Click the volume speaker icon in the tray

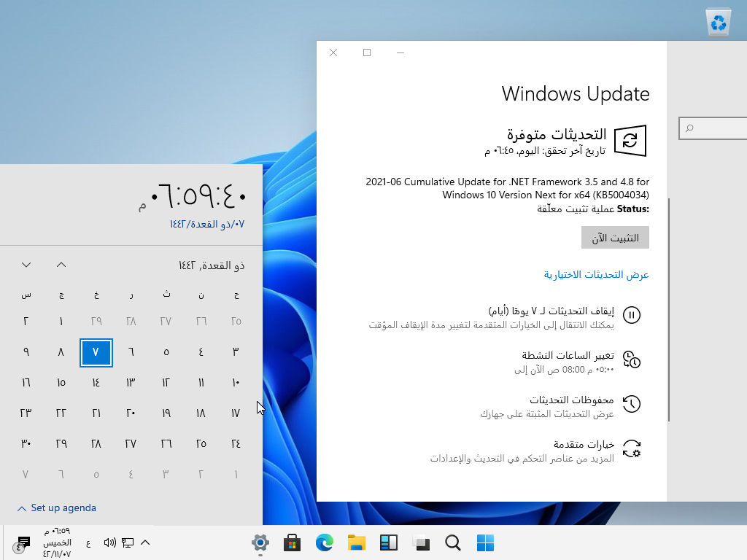tap(109, 542)
